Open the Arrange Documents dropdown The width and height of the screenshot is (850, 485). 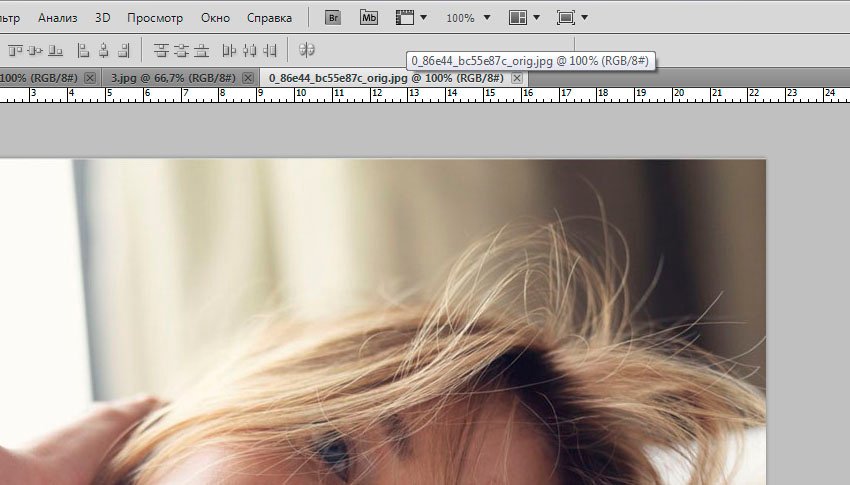coord(524,18)
